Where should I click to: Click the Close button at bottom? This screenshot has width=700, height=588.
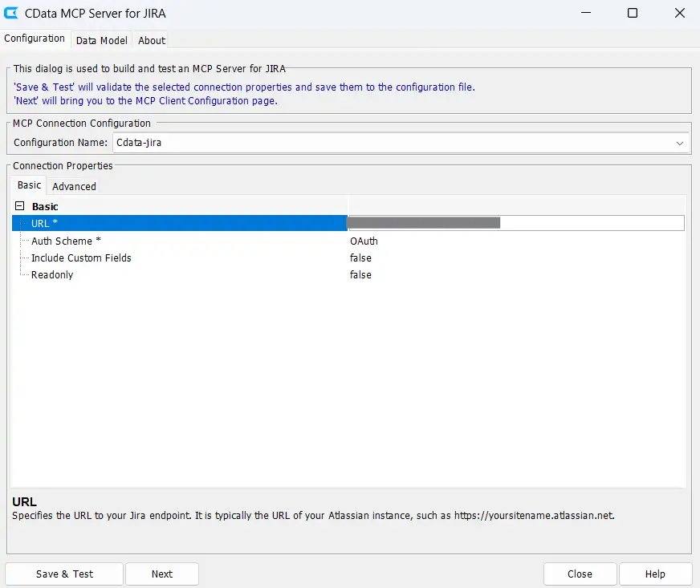pos(580,574)
